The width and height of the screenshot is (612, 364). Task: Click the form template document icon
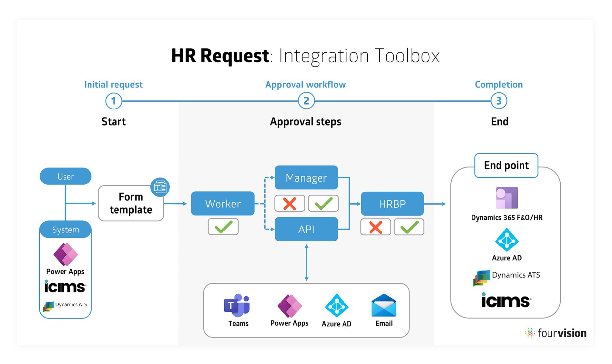tap(160, 187)
